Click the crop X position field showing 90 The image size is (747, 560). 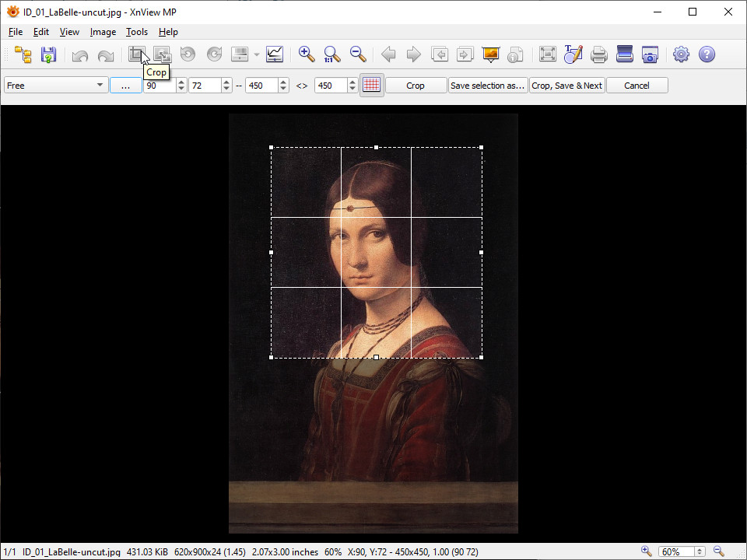point(160,86)
